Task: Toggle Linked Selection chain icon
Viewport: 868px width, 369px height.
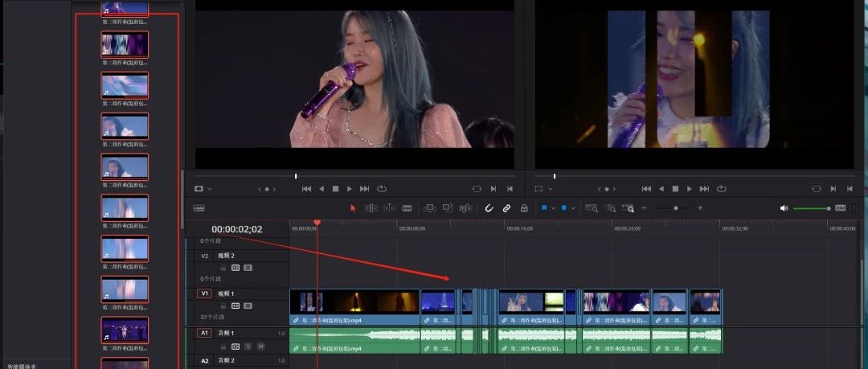Action: tap(506, 208)
